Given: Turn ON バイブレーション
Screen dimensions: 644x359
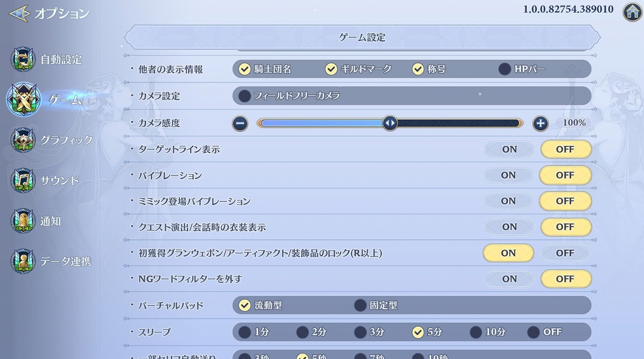Looking at the screenshot, I should pyautogui.click(x=508, y=175).
